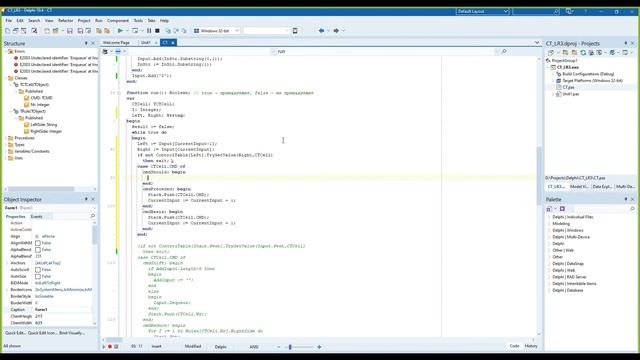Click the purple square icon in Palette toolbar
This screenshot has height=360, width=640.
(562, 209)
